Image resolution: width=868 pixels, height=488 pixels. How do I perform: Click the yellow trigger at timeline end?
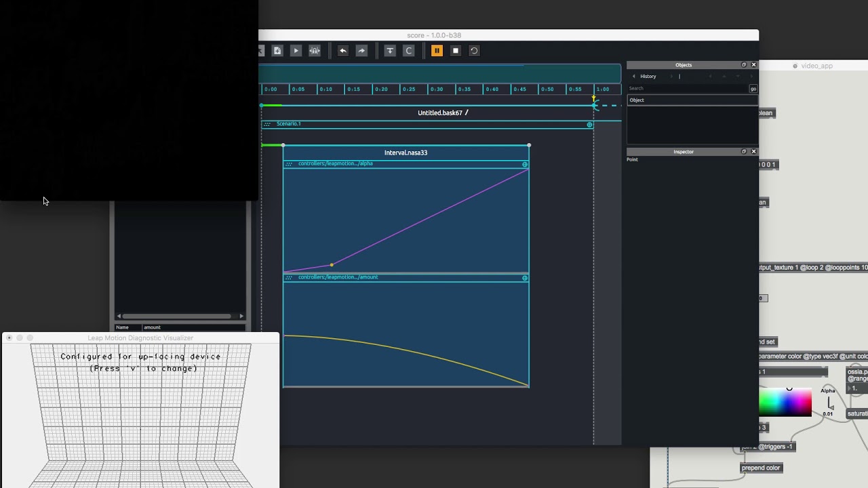click(x=594, y=99)
